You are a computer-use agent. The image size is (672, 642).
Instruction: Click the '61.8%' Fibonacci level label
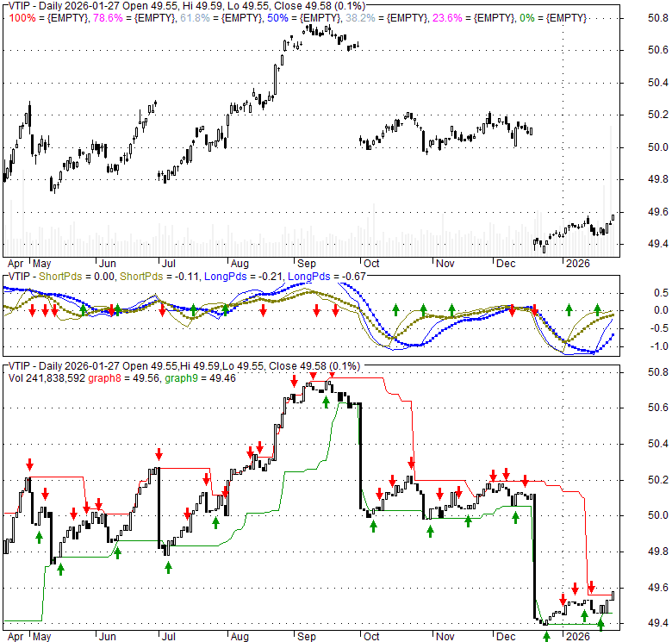pos(195,18)
